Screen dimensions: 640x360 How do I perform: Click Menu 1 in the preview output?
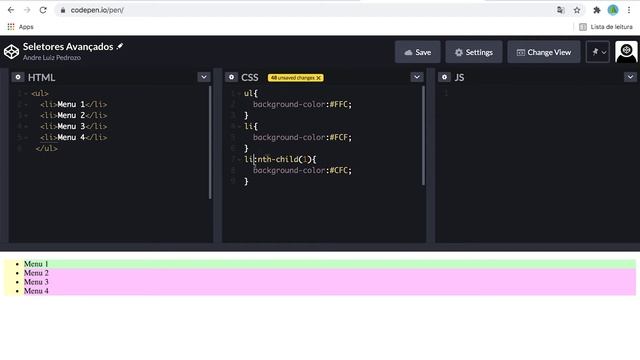tap(36, 264)
